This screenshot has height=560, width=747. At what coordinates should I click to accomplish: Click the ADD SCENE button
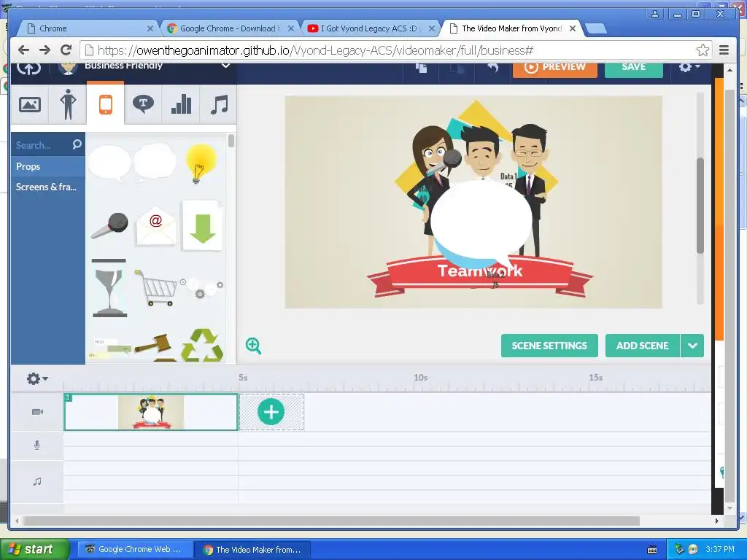[642, 346]
